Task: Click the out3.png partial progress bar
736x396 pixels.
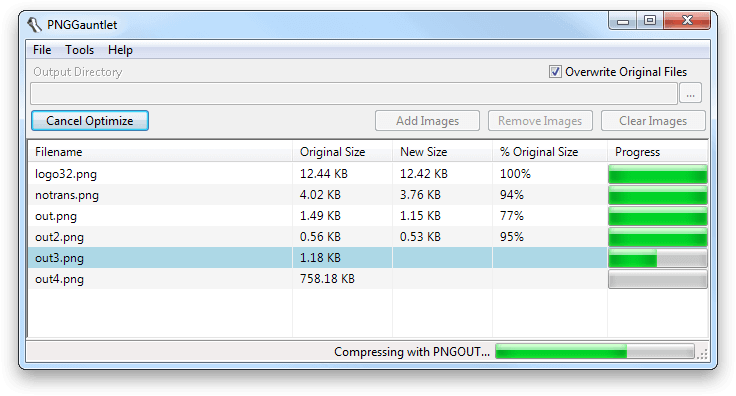Action: [658, 258]
